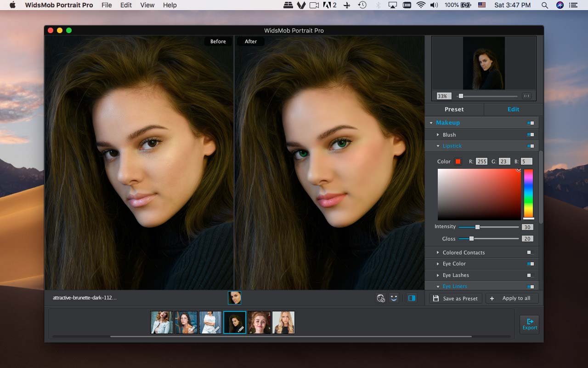Open macOS Spotlight search icon

[x=544, y=5]
